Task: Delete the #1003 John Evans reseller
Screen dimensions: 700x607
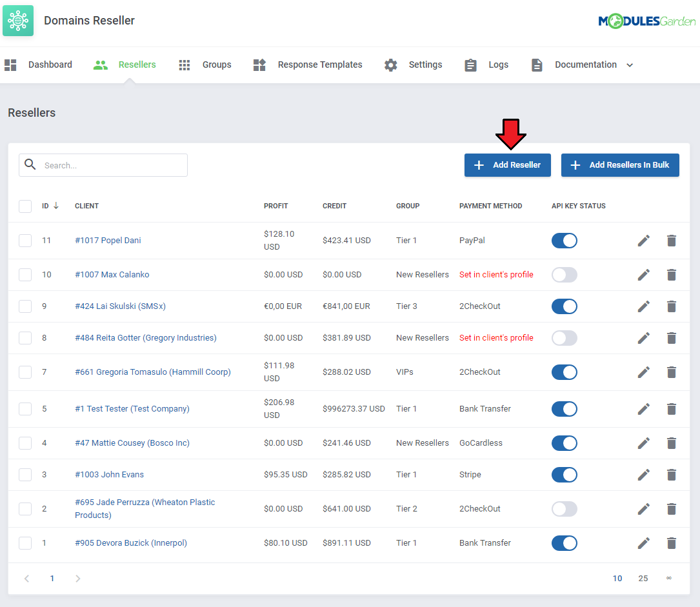Action: pos(672,475)
